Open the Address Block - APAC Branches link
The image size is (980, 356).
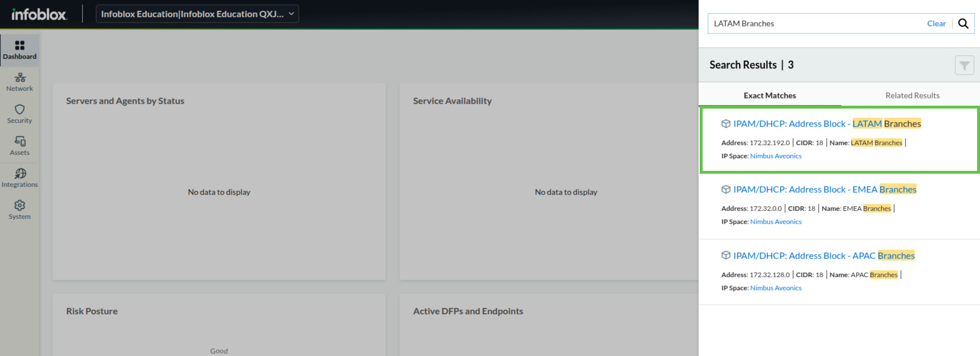pos(824,255)
